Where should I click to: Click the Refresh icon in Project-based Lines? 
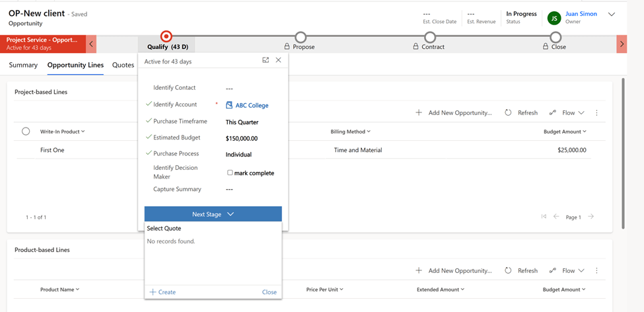508,113
